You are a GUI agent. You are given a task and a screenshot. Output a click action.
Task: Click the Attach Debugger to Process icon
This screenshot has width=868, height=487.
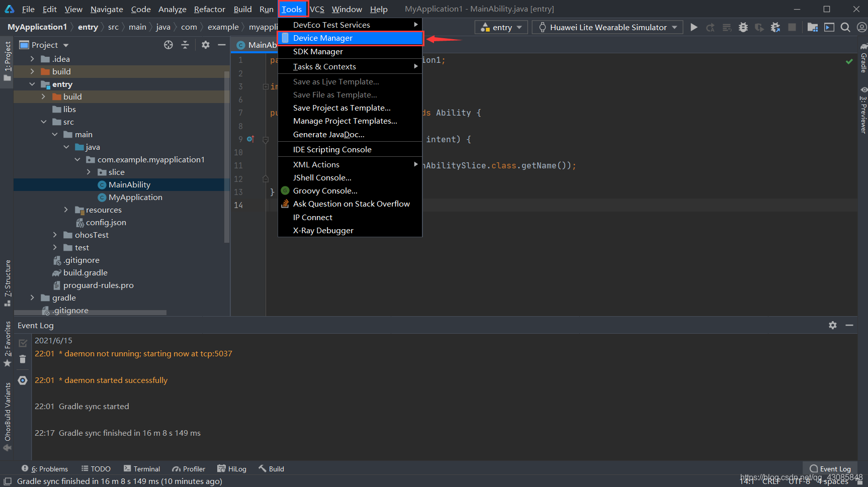[775, 27]
